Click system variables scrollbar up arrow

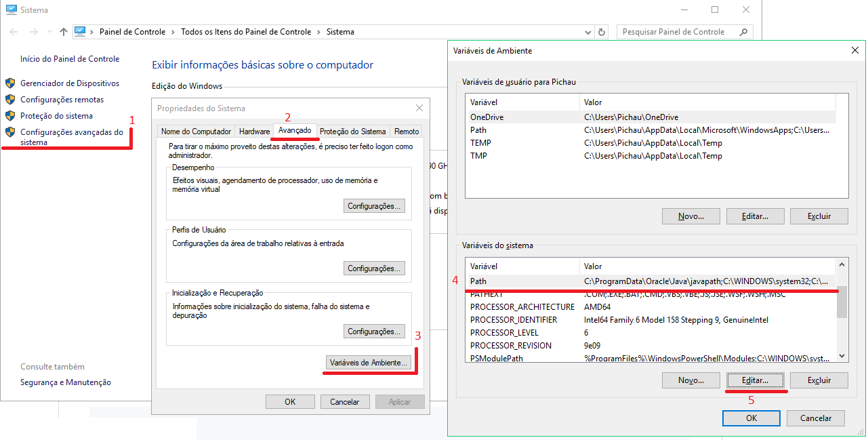point(842,264)
